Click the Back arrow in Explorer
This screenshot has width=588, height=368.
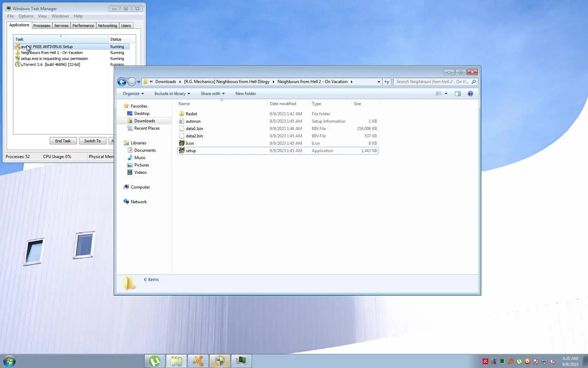click(122, 82)
